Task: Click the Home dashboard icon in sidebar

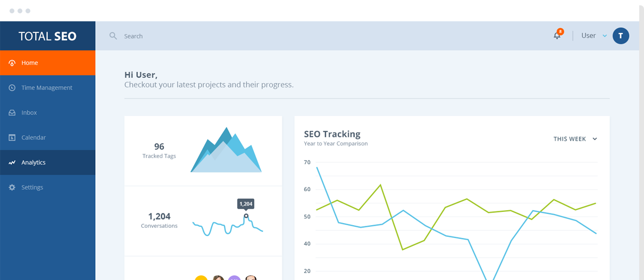Action: [12, 63]
